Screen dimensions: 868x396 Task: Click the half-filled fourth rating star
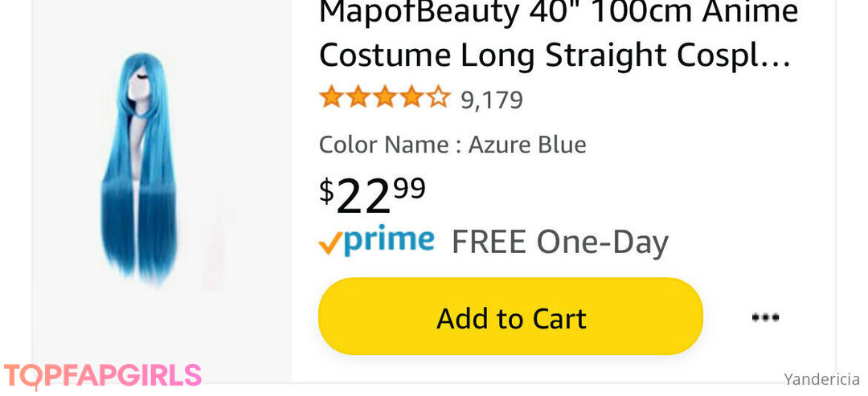[411, 98]
